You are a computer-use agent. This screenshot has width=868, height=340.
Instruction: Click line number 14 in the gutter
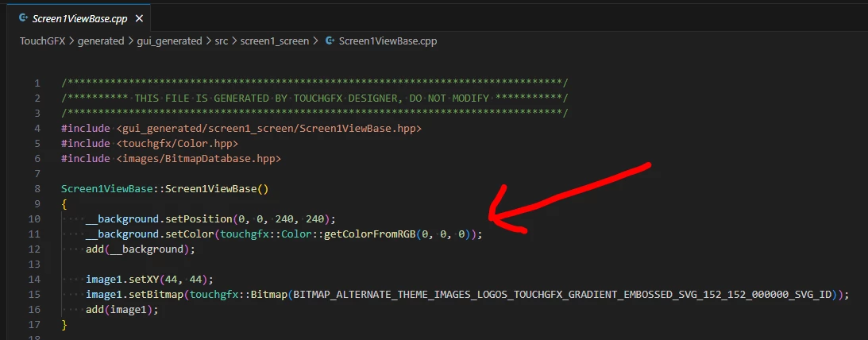tap(34, 279)
